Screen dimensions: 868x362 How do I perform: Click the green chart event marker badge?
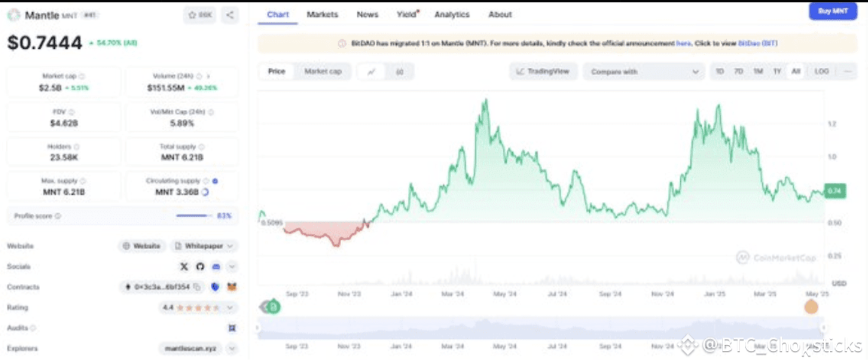[273, 306]
